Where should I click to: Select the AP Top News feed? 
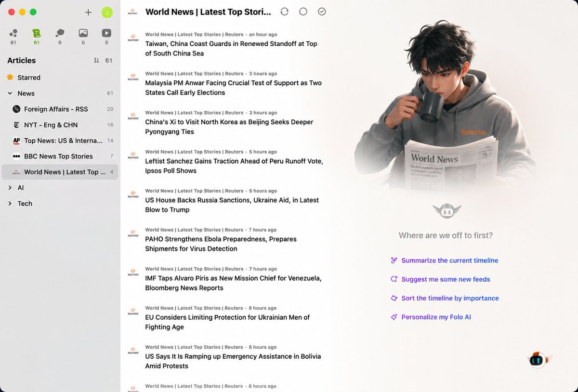(59, 141)
